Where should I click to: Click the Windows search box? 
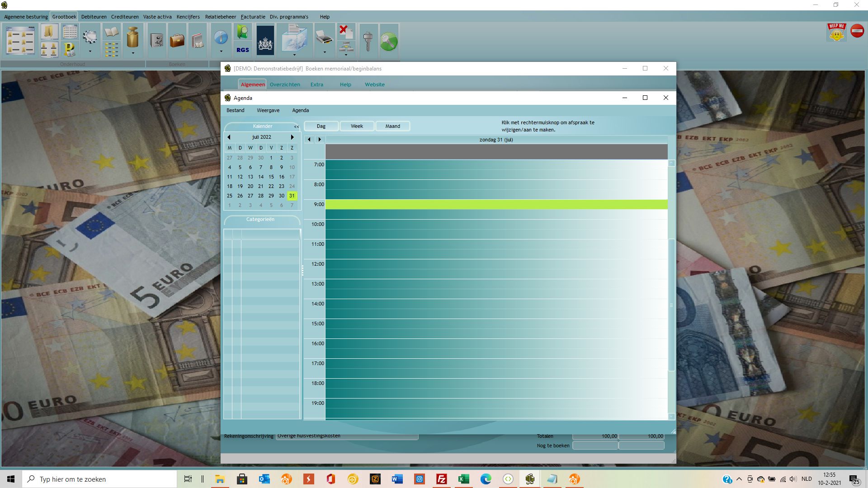coord(99,479)
